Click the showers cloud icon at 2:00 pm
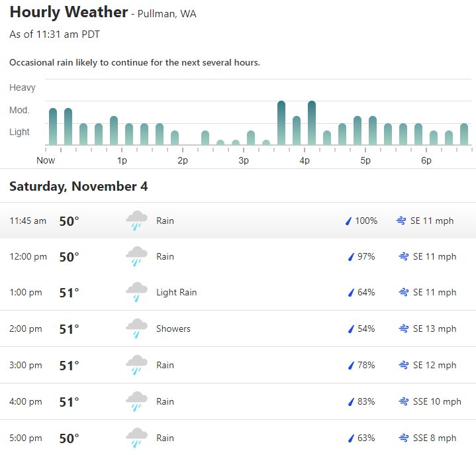476x455 pixels. pos(136,329)
